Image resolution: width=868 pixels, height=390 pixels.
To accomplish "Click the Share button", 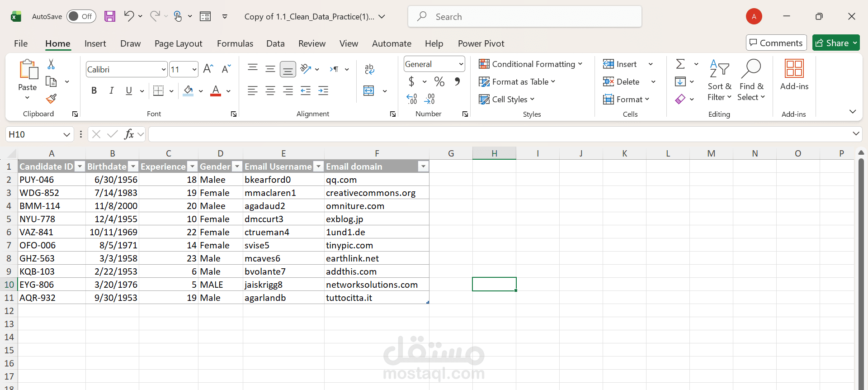I will click(836, 43).
